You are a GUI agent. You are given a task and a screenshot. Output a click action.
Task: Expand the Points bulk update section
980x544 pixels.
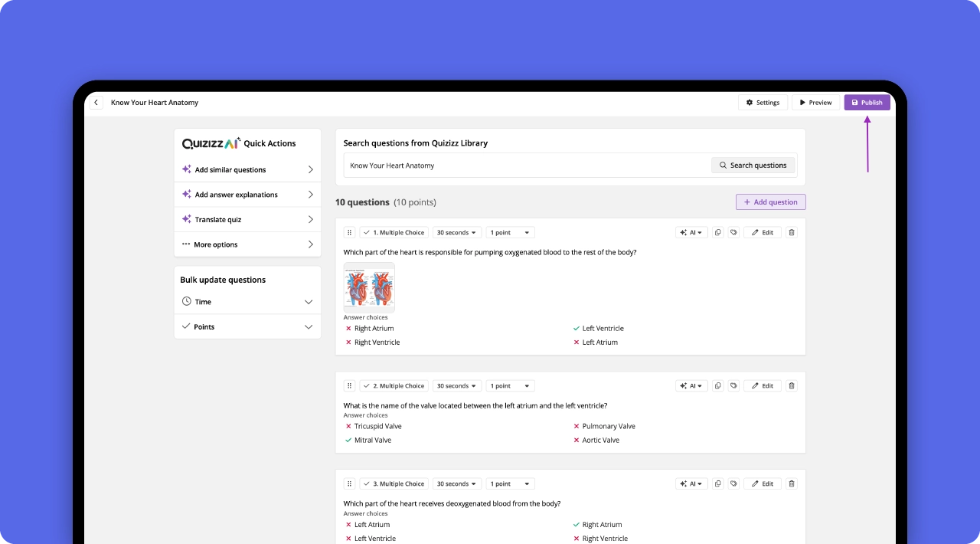click(247, 326)
